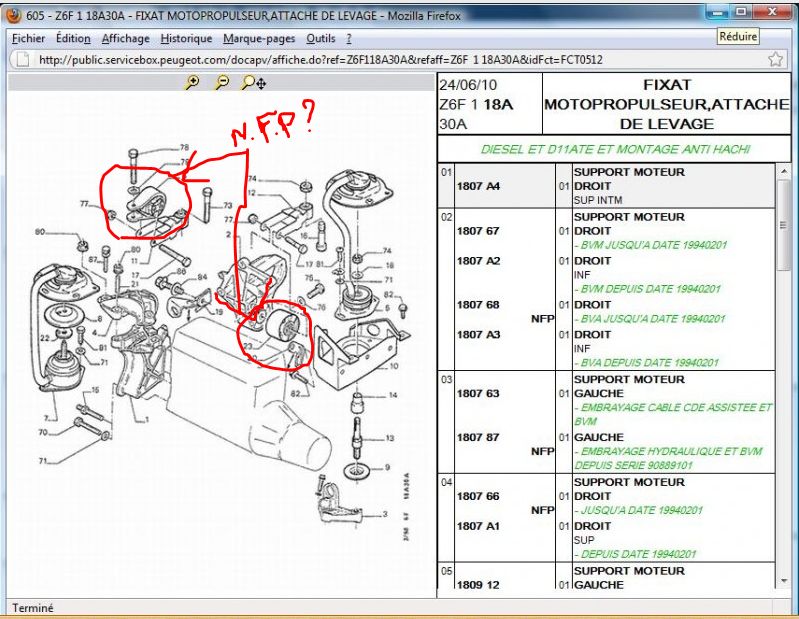Image resolution: width=799 pixels, height=619 pixels.
Task: Open the Marque-pages menu
Action: (x=259, y=39)
